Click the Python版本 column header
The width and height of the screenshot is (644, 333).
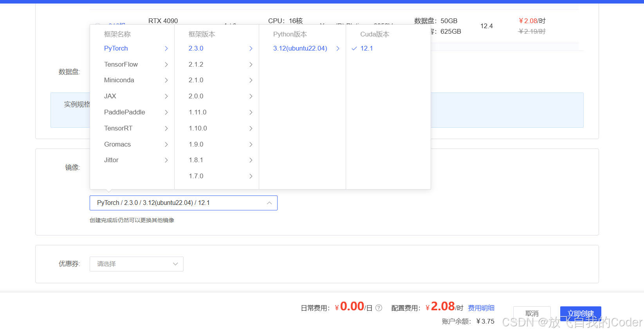tap(290, 34)
